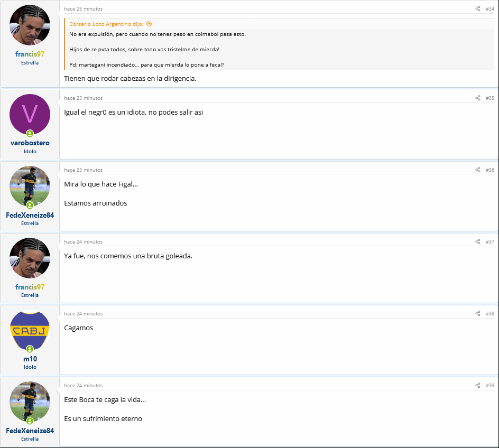Click timestamp 'hace 25 minutos' of post #34
Screen dimensions: 499x448
pyautogui.click(x=84, y=9)
